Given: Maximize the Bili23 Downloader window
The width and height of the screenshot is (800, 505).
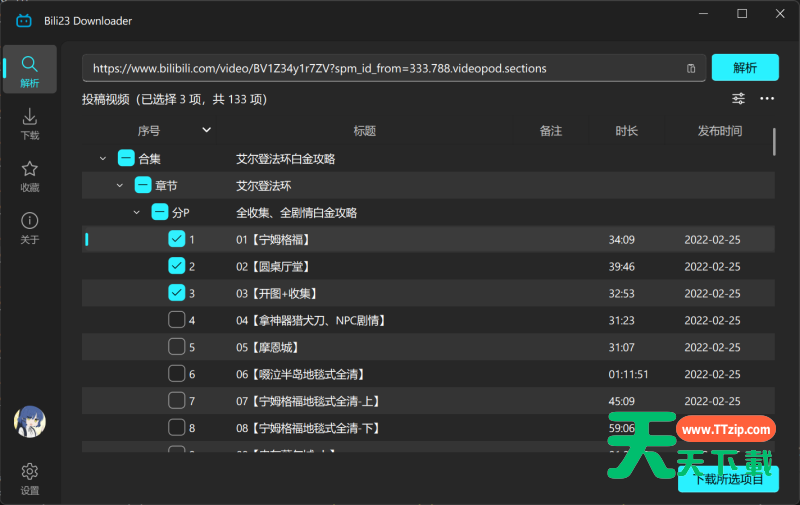Looking at the screenshot, I should coord(742,14).
